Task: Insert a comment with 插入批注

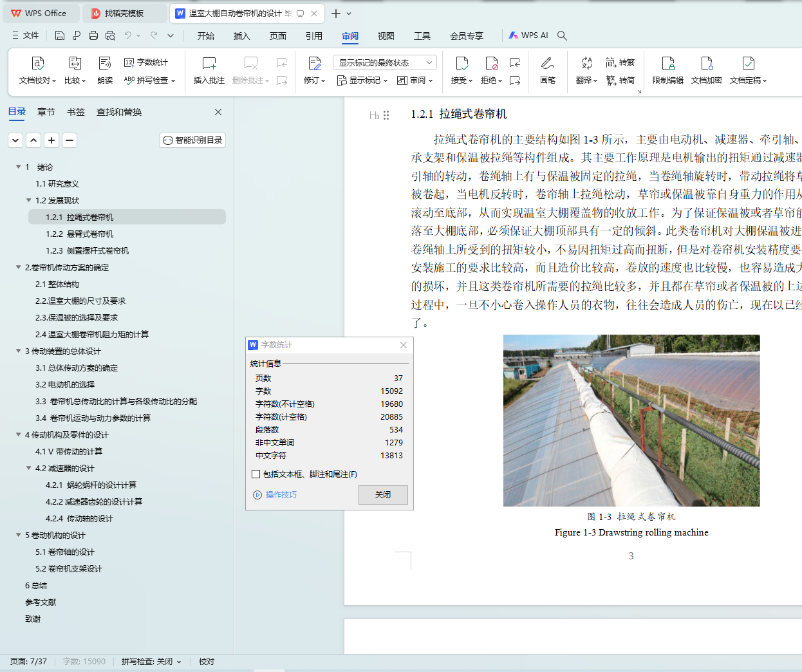Action: point(209,71)
